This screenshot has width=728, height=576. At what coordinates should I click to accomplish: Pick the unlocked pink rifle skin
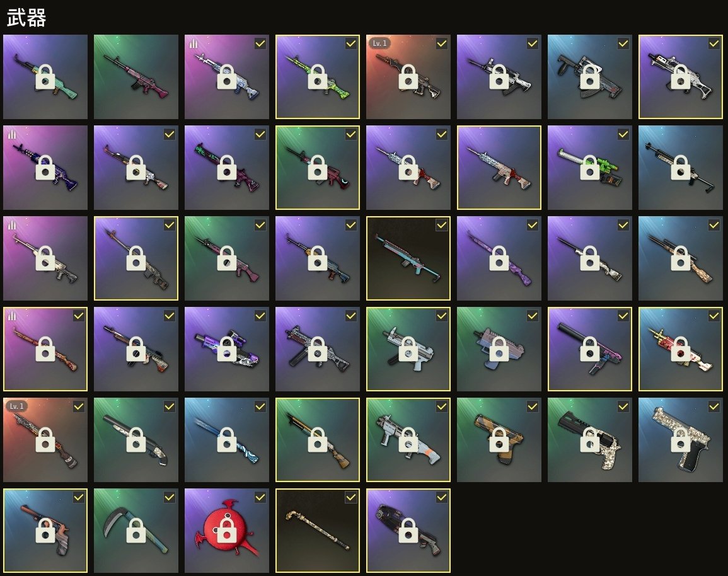(x=136, y=77)
